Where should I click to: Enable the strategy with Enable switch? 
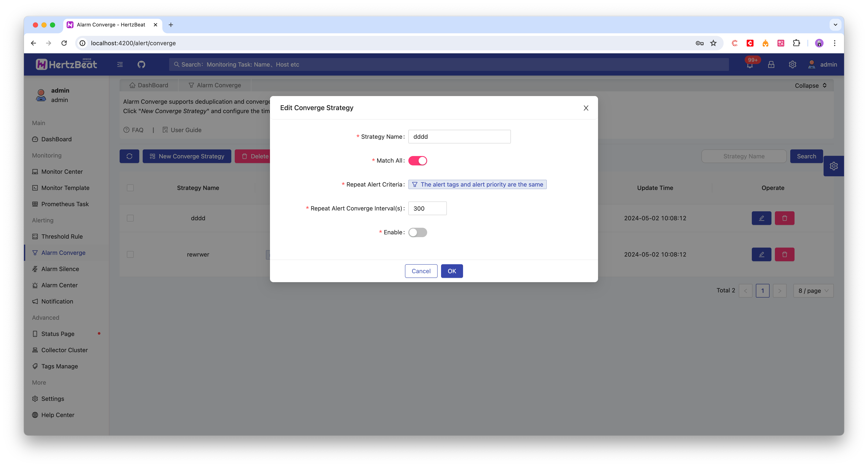[418, 232]
